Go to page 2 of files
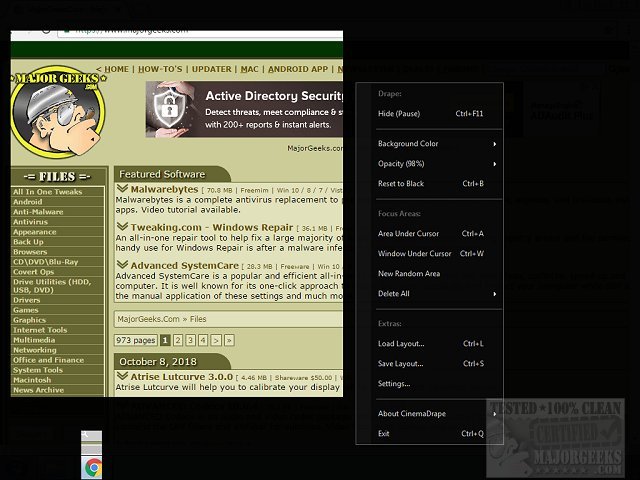Viewport: 640px width, 480px height. (178, 340)
